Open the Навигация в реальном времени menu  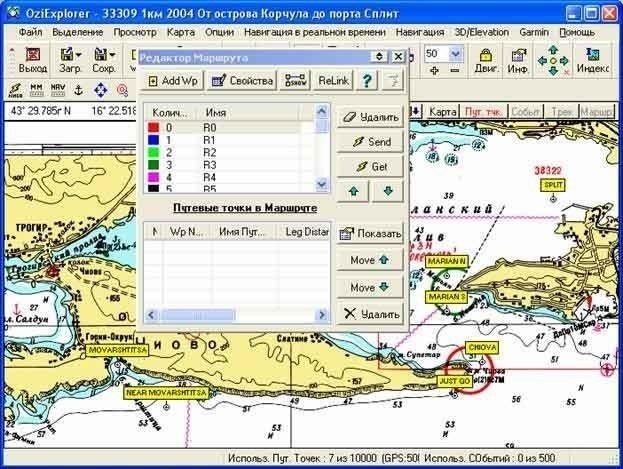(x=315, y=32)
